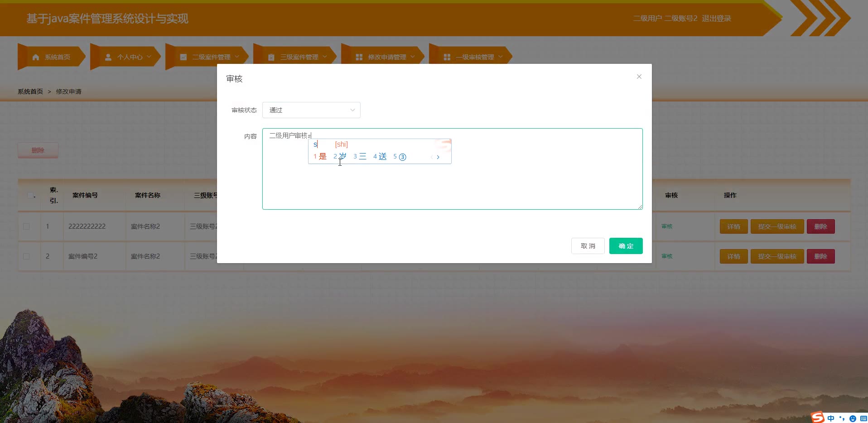Click 确定 to confirm the review

click(626, 246)
